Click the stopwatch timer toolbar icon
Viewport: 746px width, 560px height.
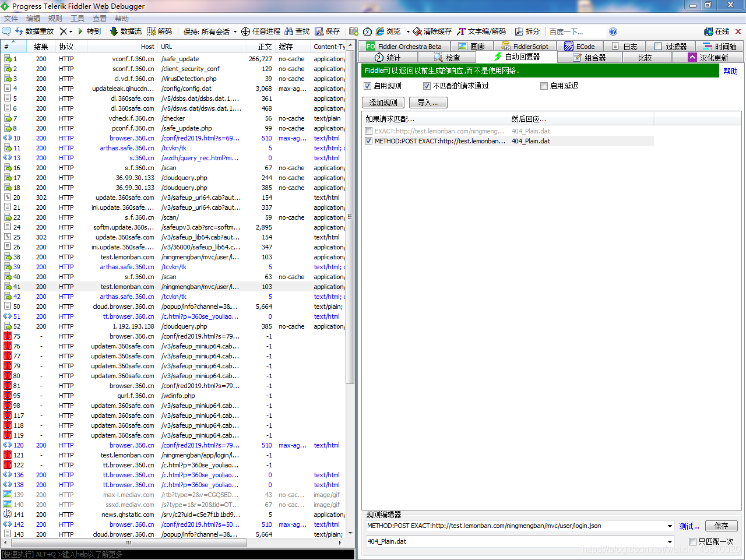tap(367, 31)
